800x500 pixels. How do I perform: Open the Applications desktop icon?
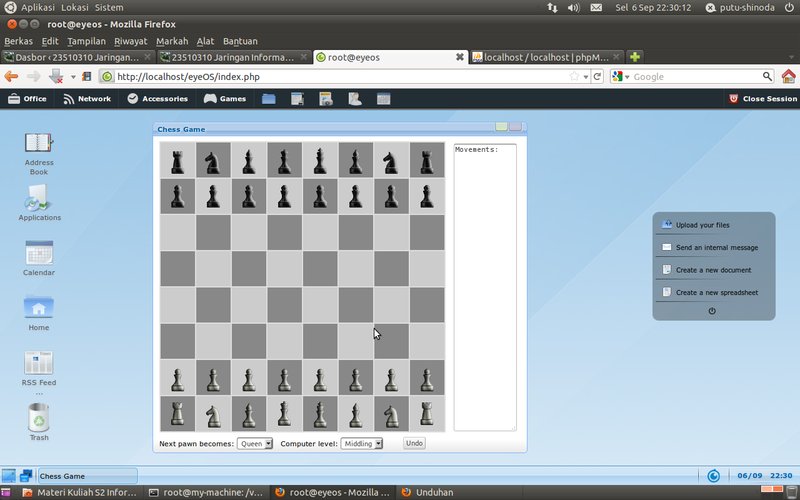[x=39, y=198]
